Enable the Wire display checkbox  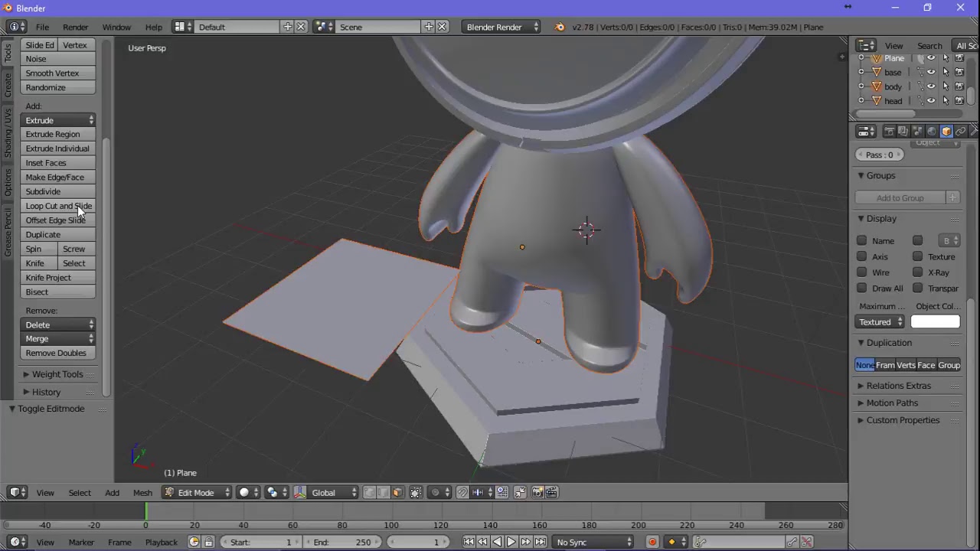coord(862,272)
